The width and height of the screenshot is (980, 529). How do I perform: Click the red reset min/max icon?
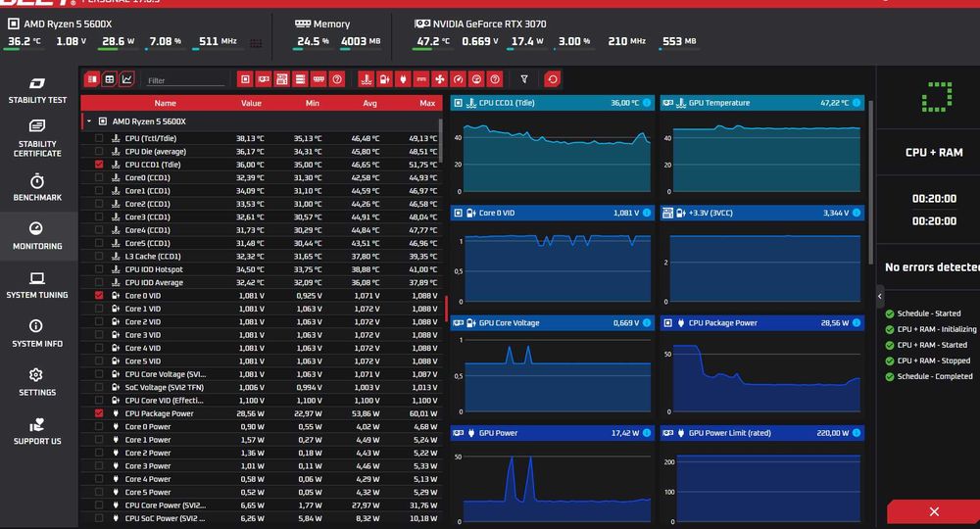(553, 79)
